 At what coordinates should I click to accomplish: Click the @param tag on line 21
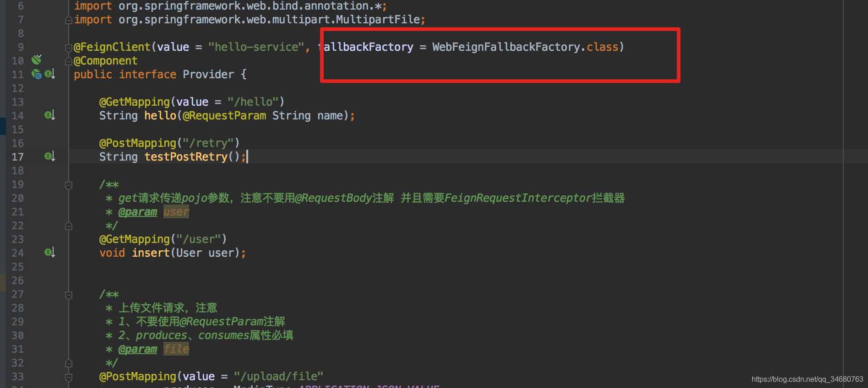click(138, 212)
